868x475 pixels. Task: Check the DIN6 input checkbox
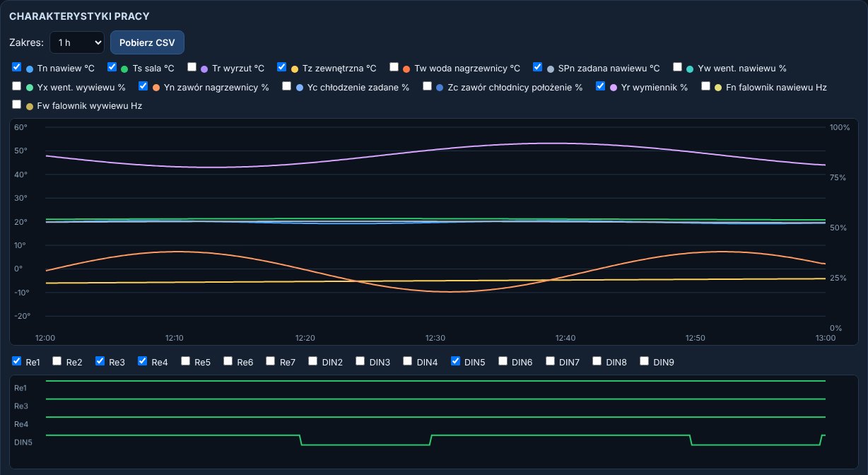click(503, 361)
